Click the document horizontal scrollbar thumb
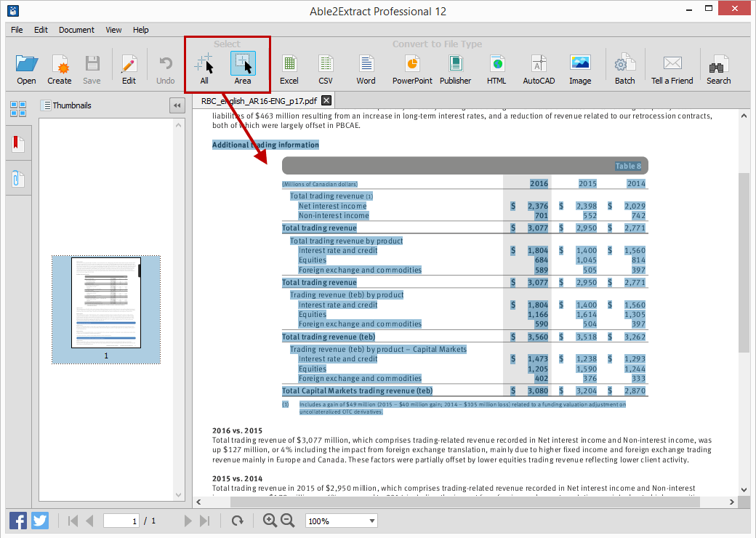The height and width of the screenshot is (538, 756). (465, 502)
